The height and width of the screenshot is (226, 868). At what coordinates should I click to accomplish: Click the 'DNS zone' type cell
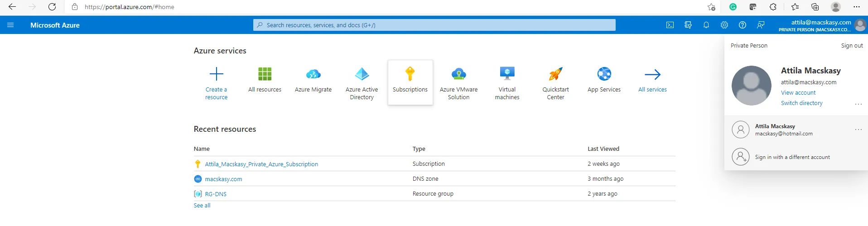click(x=425, y=179)
